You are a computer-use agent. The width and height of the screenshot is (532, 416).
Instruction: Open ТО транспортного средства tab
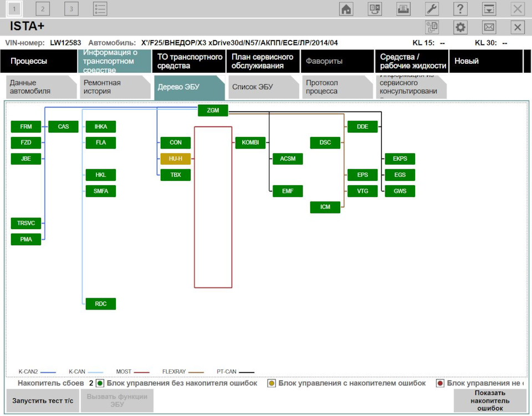pos(189,61)
